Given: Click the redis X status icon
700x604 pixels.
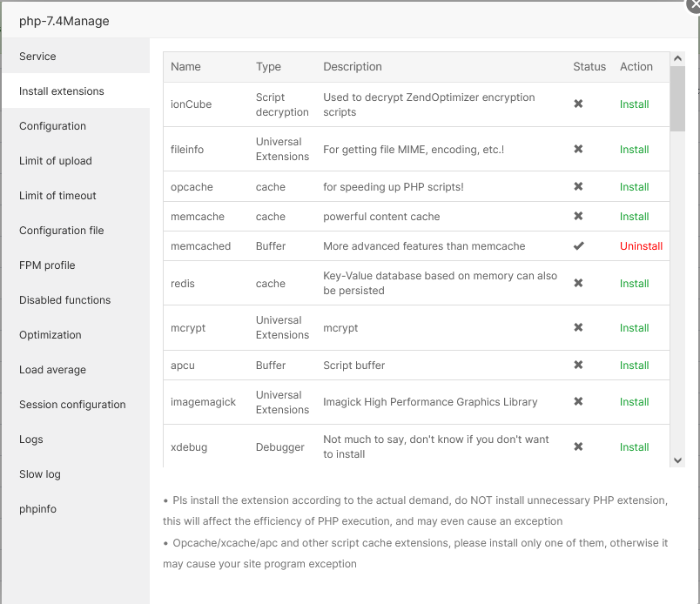Looking at the screenshot, I should tap(578, 284).
